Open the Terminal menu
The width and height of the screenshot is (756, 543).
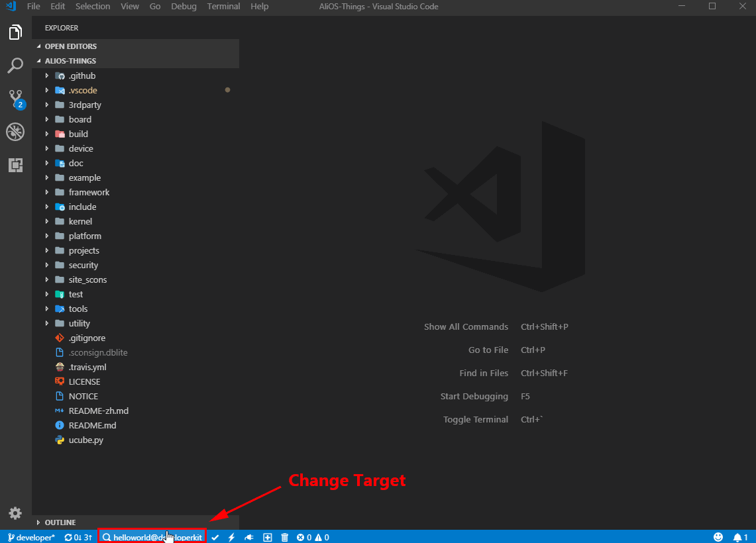223,6
